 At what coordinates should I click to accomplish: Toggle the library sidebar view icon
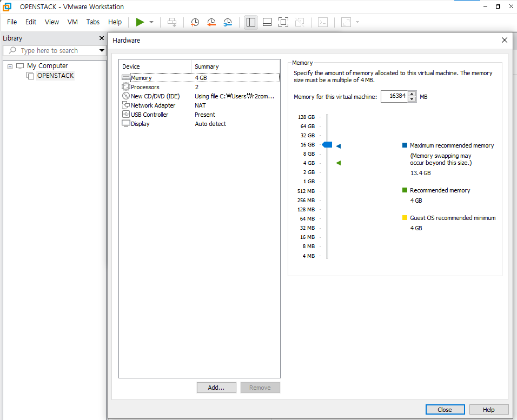click(251, 22)
